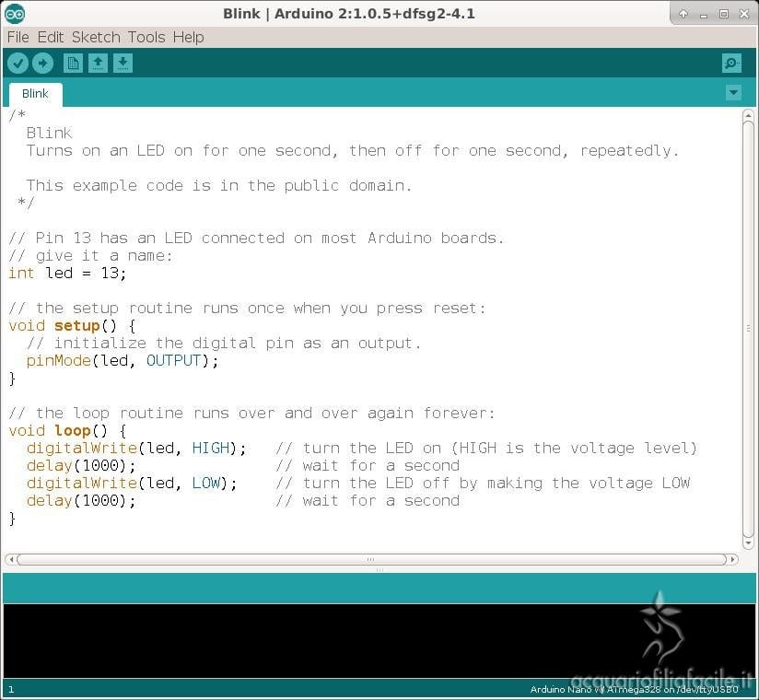The width and height of the screenshot is (759, 700).
Task: Open the Sketch menu
Action: (x=96, y=37)
